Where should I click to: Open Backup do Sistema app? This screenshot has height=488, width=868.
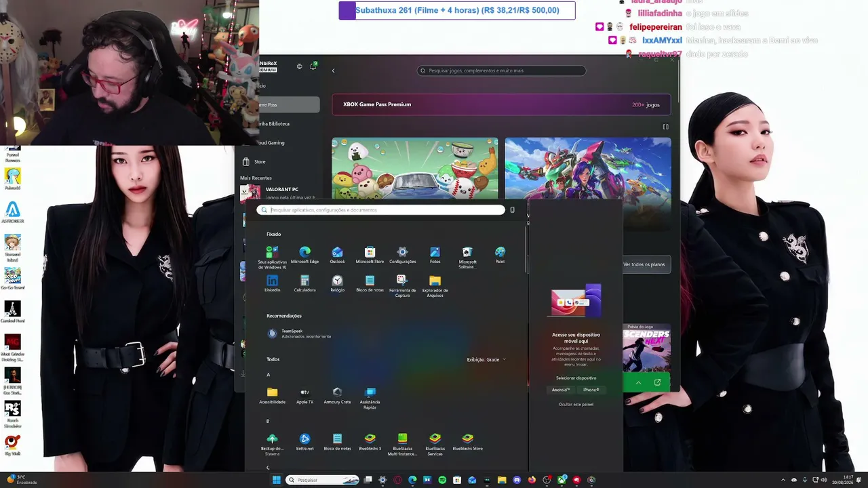tap(272, 445)
